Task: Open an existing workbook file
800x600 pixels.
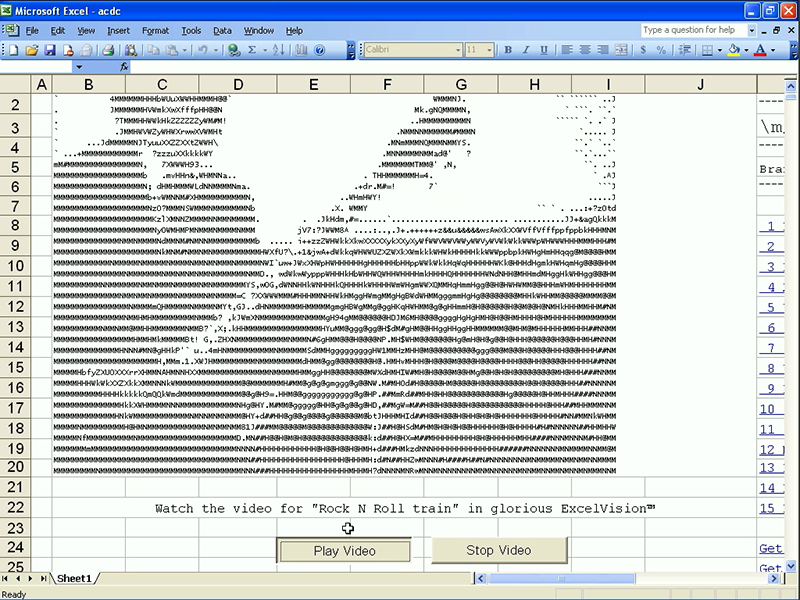Action: click(33, 50)
